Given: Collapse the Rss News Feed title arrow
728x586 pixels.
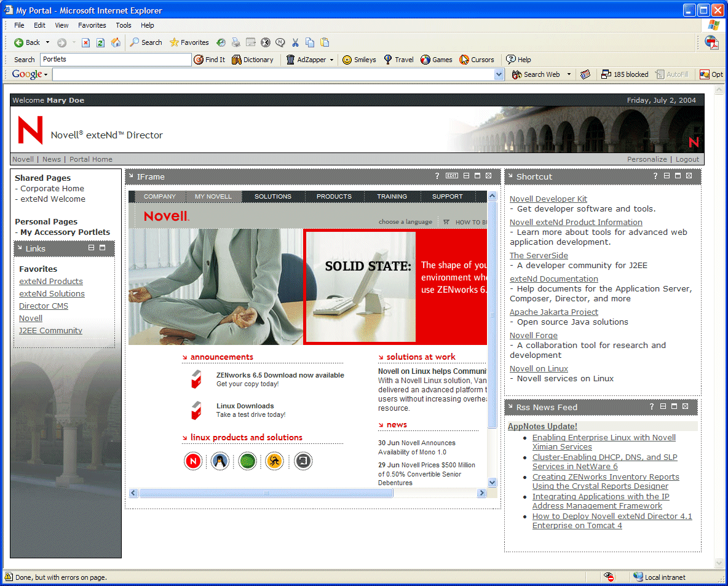Looking at the screenshot, I should click(511, 406).
